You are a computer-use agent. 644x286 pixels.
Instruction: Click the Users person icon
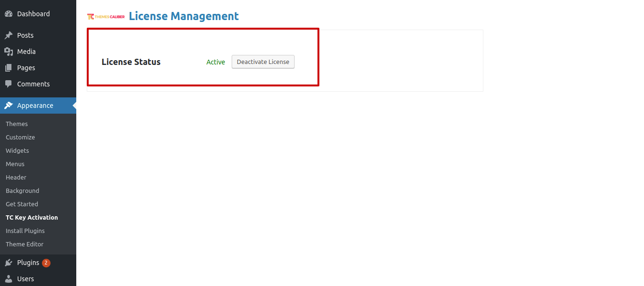point(9,279)
